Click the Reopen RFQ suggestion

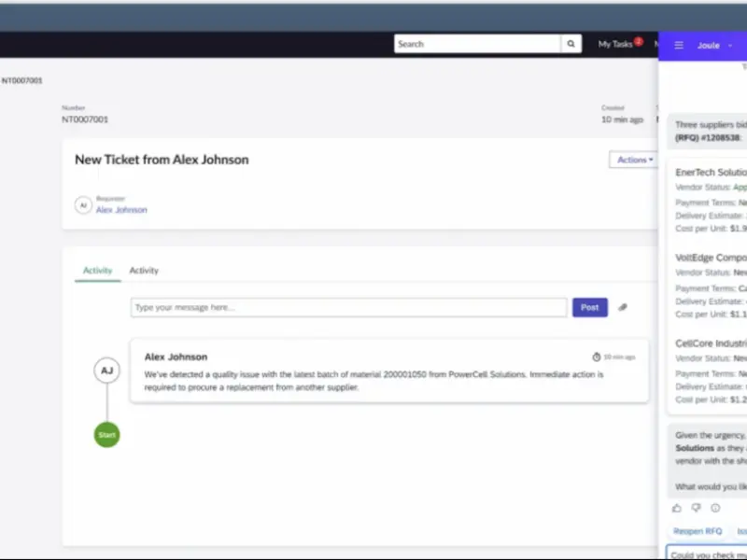point(698,531)
